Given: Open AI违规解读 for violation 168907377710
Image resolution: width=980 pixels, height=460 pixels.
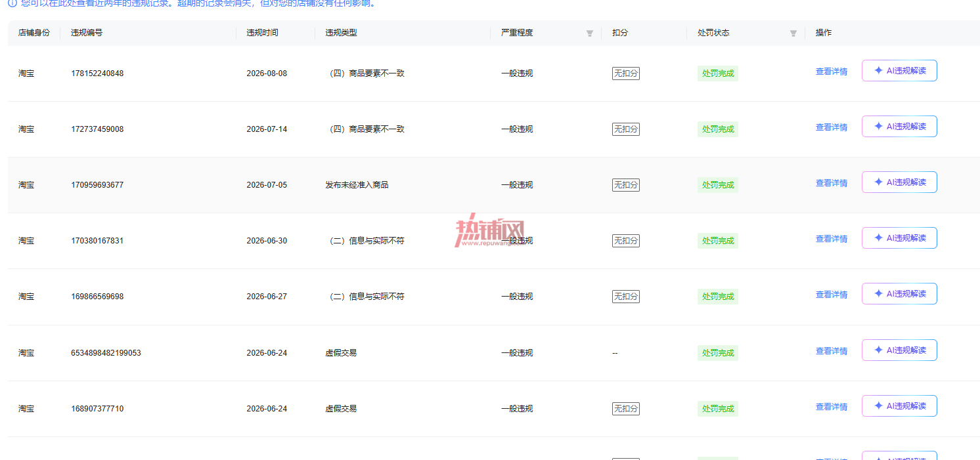Looking at the screenshot, I should (x=899, y=406).
